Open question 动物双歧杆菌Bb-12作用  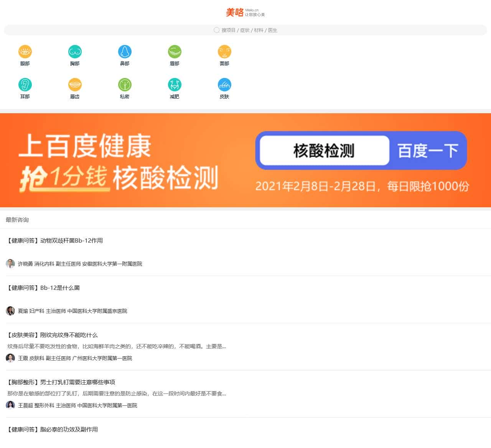(x=55, y=241)
